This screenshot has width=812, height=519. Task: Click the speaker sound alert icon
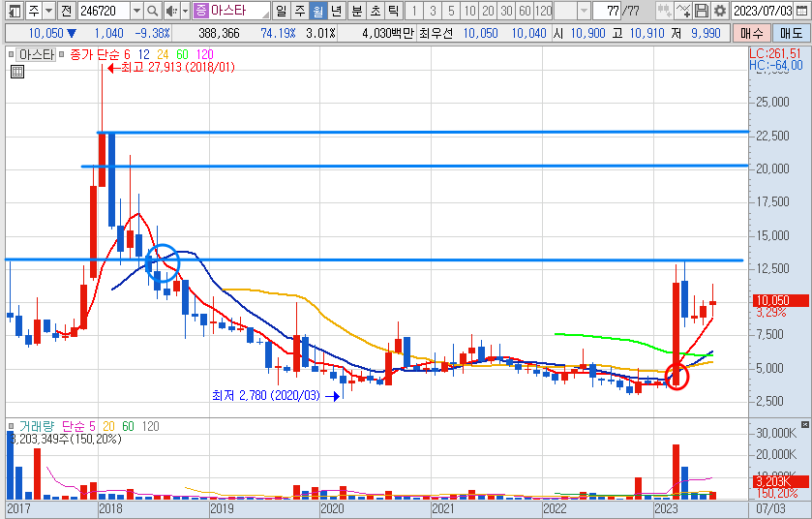tap(171, 11)
